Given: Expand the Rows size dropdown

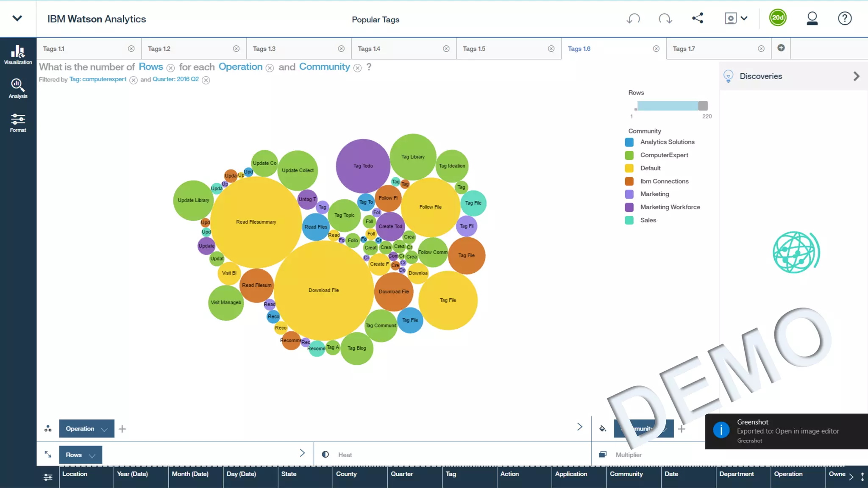Looking at the screenshot, I should (x=92, y=455).
